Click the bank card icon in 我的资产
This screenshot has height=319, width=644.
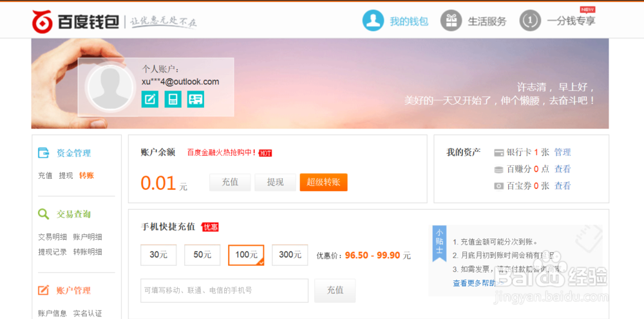[x=499, y=153]
